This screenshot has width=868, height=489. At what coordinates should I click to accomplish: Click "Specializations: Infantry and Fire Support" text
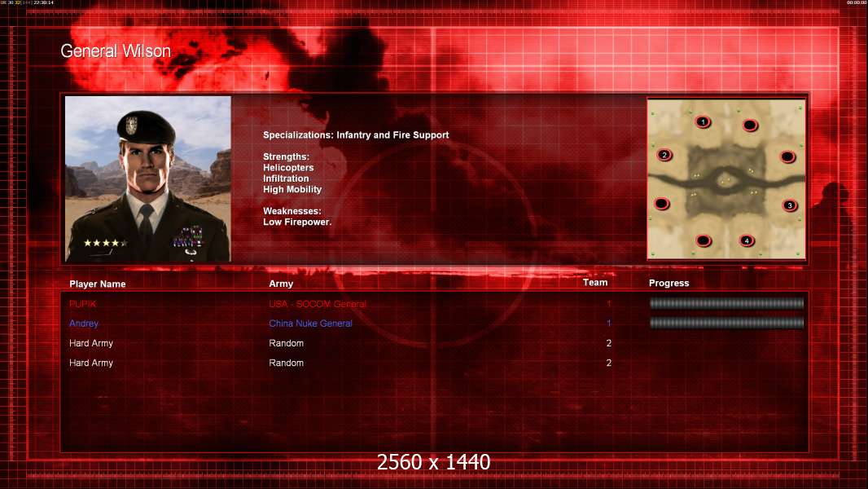(x=356, y=135)
